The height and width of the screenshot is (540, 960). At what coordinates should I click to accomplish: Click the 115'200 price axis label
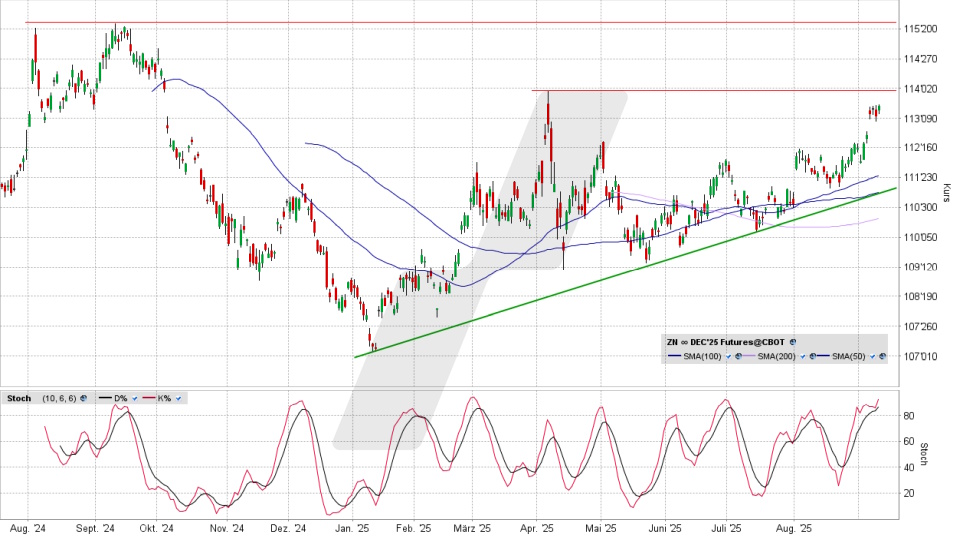click(x=920, y=29)
